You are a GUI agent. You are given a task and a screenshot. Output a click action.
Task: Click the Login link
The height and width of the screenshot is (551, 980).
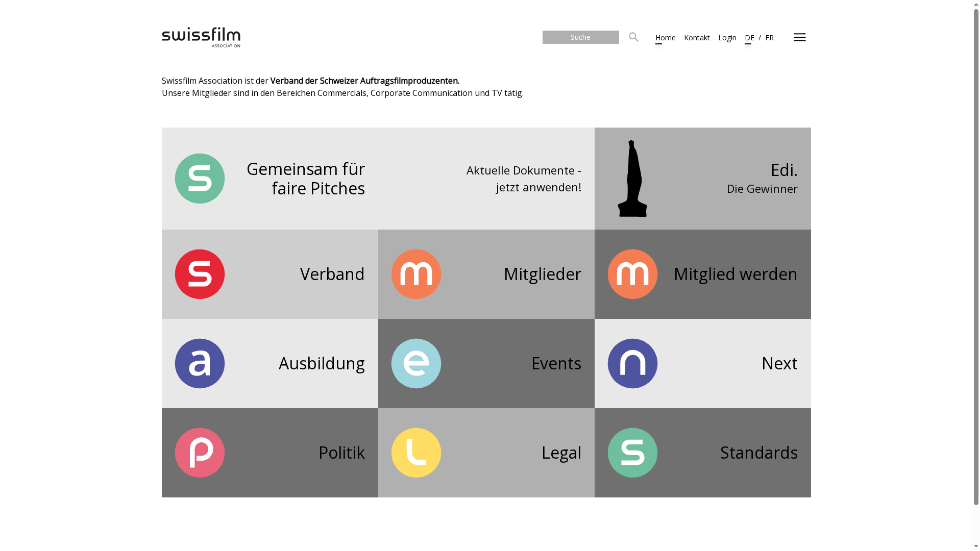coord(727,37)
